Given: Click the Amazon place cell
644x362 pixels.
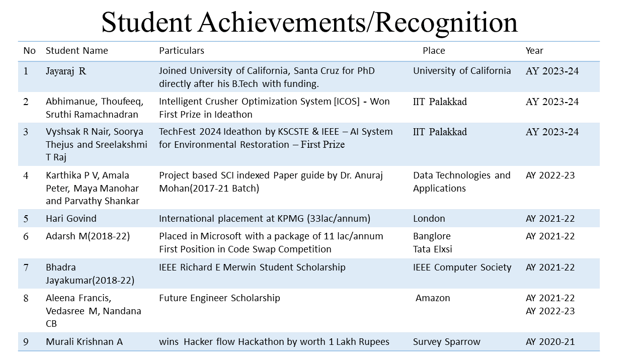Looking at the screenshot, I should pyautogui.click(x=433, y=298).
